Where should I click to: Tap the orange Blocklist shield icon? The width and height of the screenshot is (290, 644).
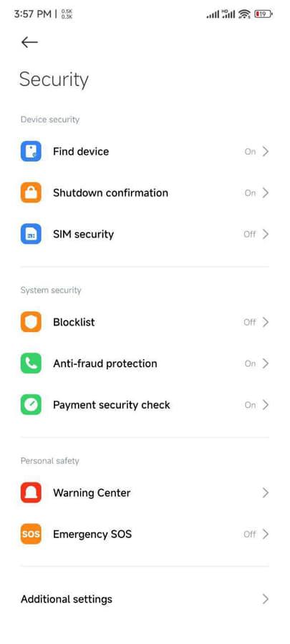pos(31,322)
